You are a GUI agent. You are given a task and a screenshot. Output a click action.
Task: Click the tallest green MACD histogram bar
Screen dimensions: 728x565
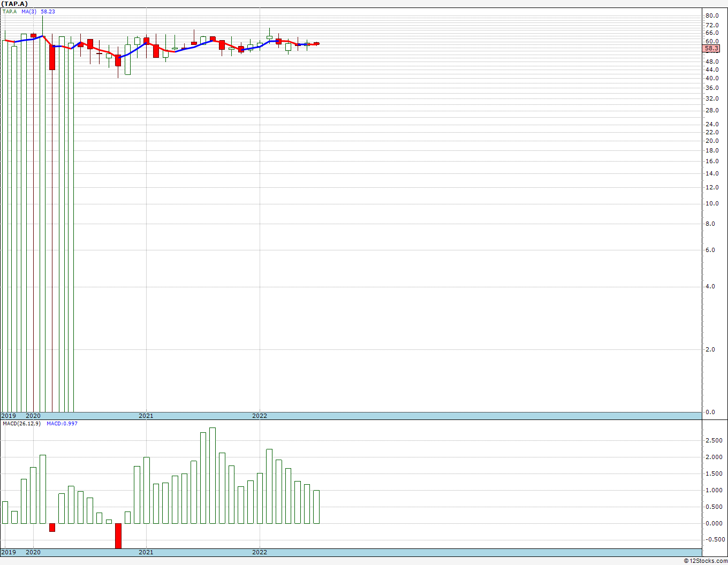pos(213,476)
